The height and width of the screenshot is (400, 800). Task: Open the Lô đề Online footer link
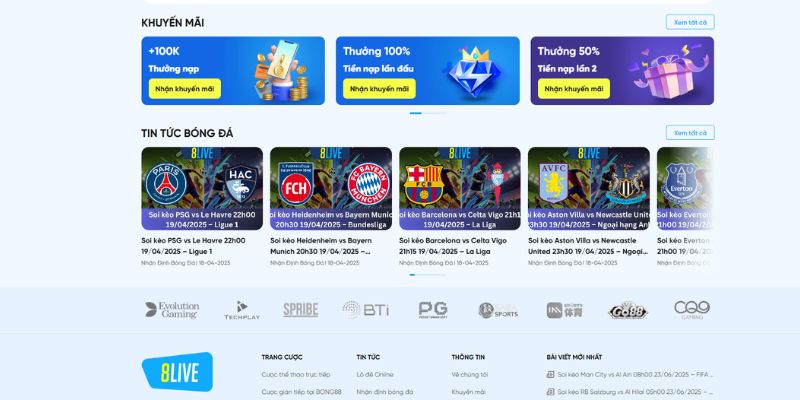(x=375, y=374)
